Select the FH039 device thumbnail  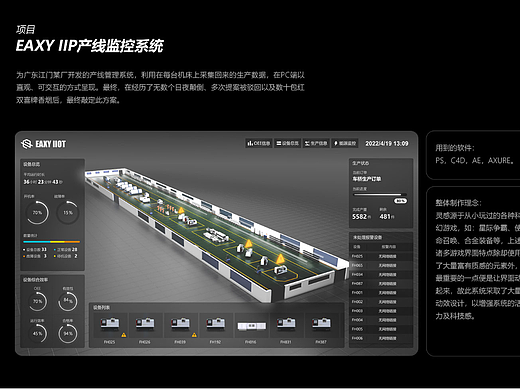click(x=180, y=323)
